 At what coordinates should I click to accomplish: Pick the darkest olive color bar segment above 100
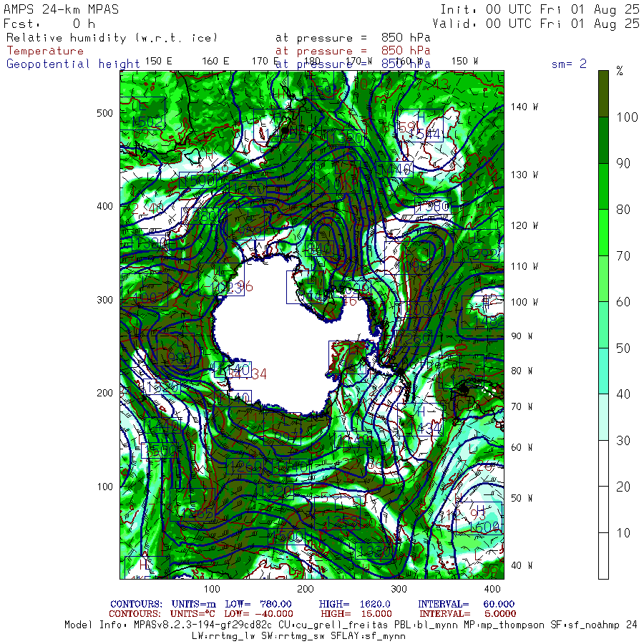[x=603, y=94]
